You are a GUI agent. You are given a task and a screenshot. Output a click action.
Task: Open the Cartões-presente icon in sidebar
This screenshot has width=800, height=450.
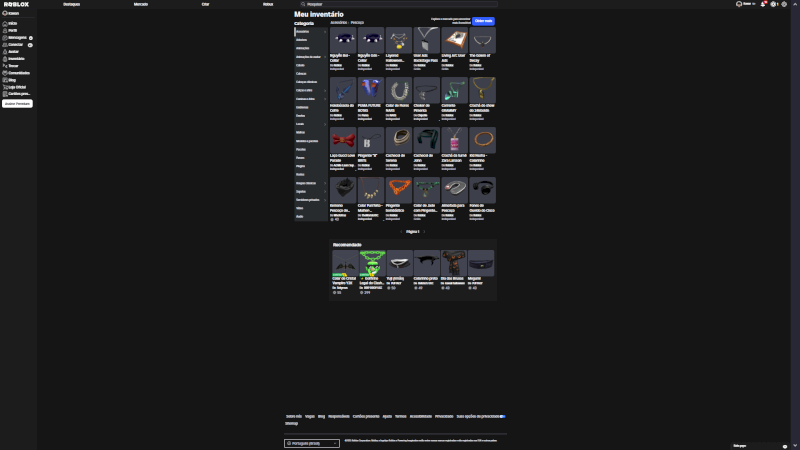tap(5, 94)
